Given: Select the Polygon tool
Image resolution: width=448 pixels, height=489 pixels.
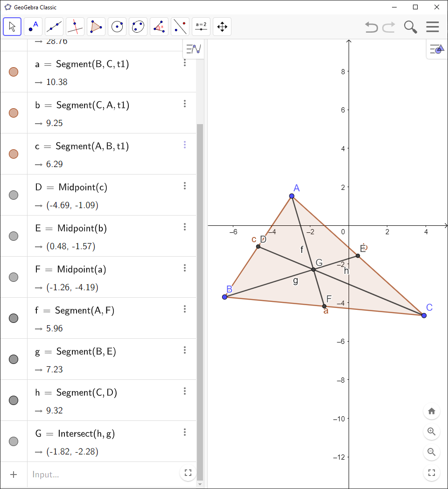Looking at the screenshot, I should pos(96,27).
